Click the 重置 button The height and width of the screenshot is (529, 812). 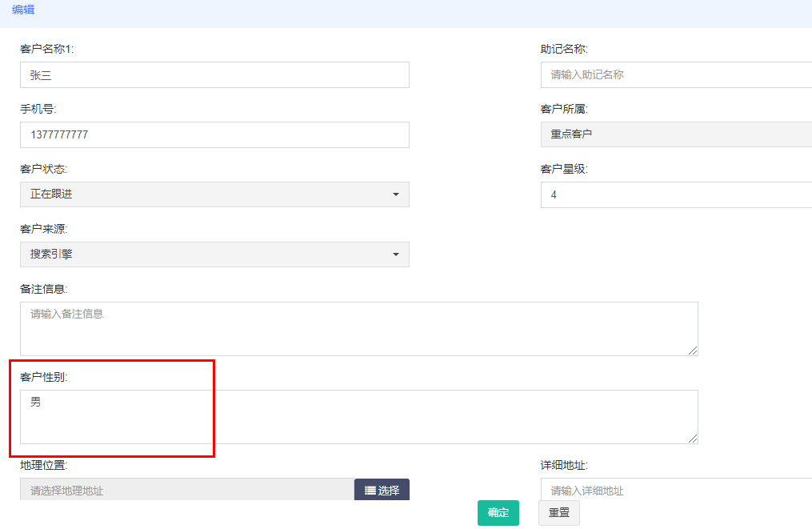(x=558, y=513)
